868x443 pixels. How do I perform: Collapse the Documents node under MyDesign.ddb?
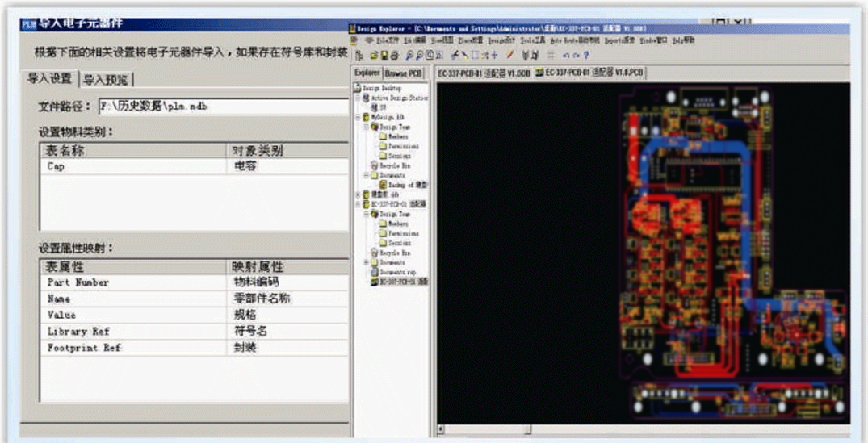(366, 175)
